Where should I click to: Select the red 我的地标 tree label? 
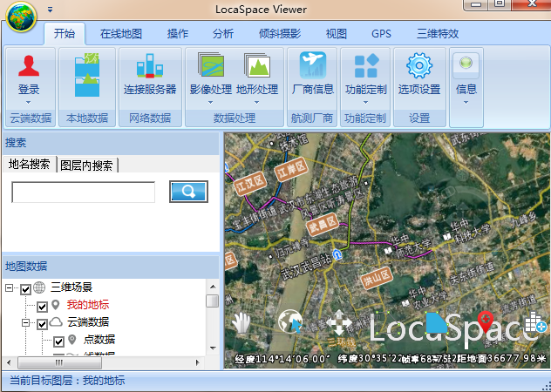88,305
